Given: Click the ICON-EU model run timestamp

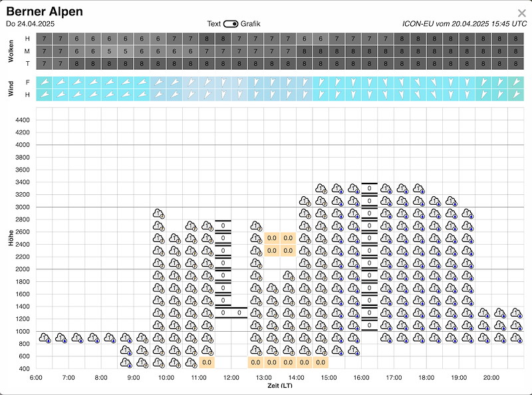Looking at the screenshot, I should tap(464, 24).
